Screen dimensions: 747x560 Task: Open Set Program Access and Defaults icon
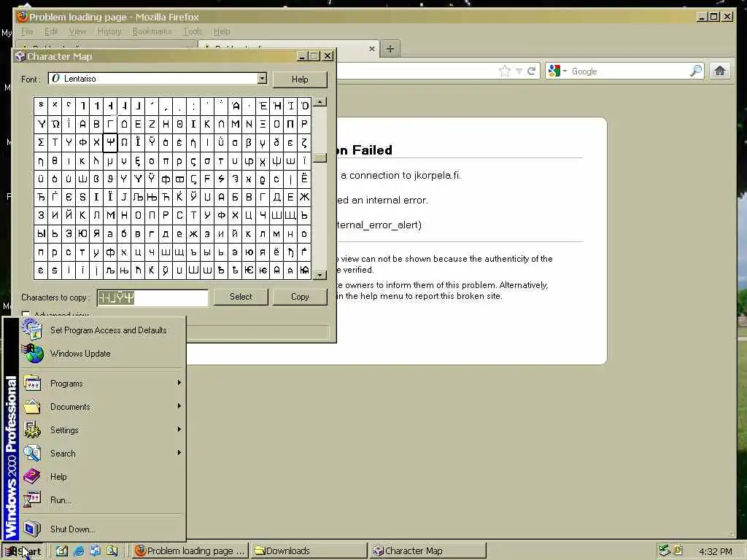(x=32, y=329)
